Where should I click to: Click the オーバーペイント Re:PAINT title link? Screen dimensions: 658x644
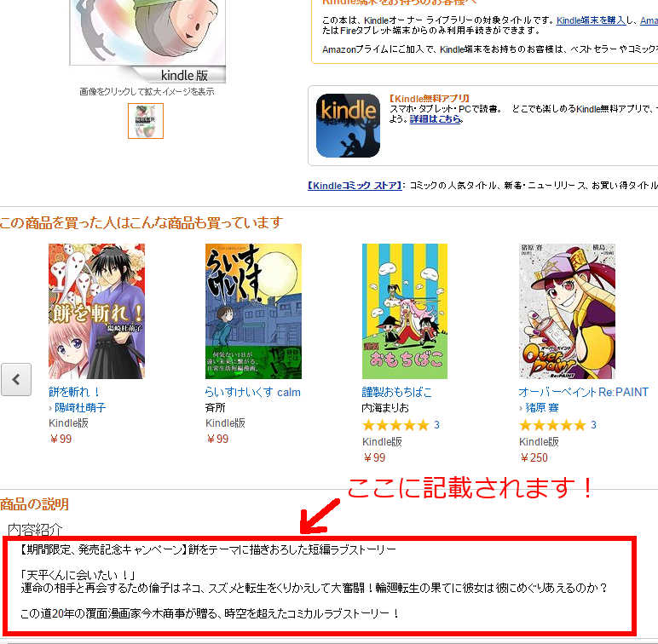point(583,392)
